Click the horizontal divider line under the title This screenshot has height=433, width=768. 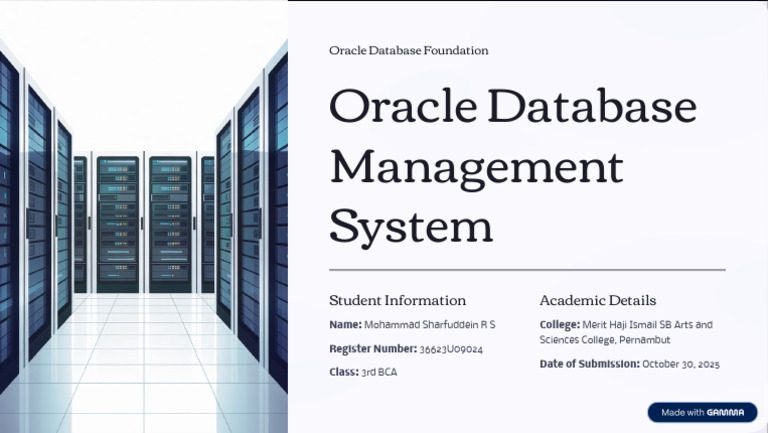click(527, 269)
